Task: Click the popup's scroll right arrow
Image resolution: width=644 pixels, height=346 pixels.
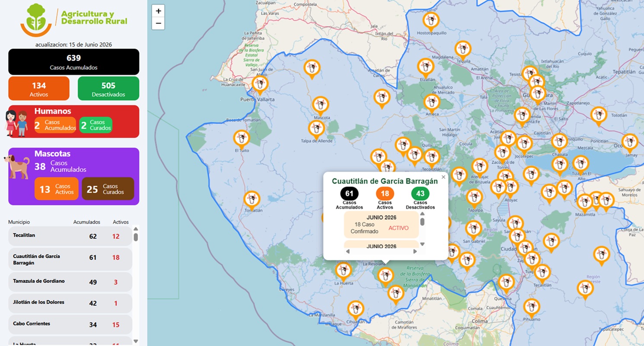Action: [415, 251]
